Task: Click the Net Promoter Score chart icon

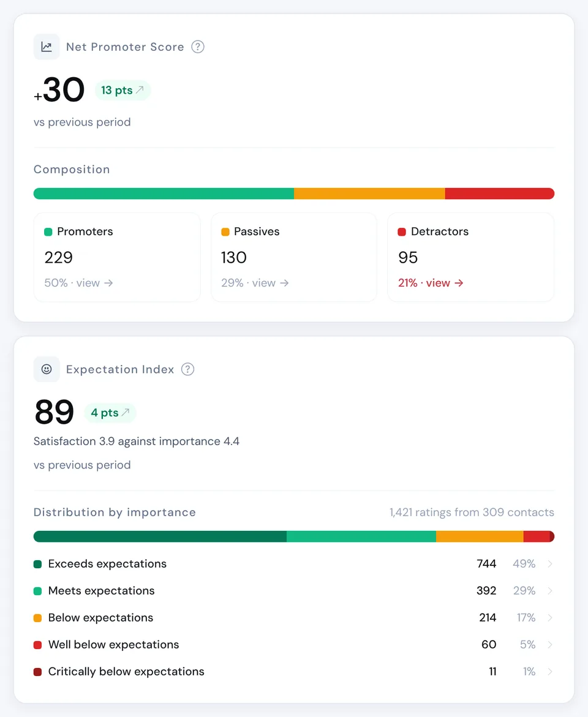Action: 46,47
